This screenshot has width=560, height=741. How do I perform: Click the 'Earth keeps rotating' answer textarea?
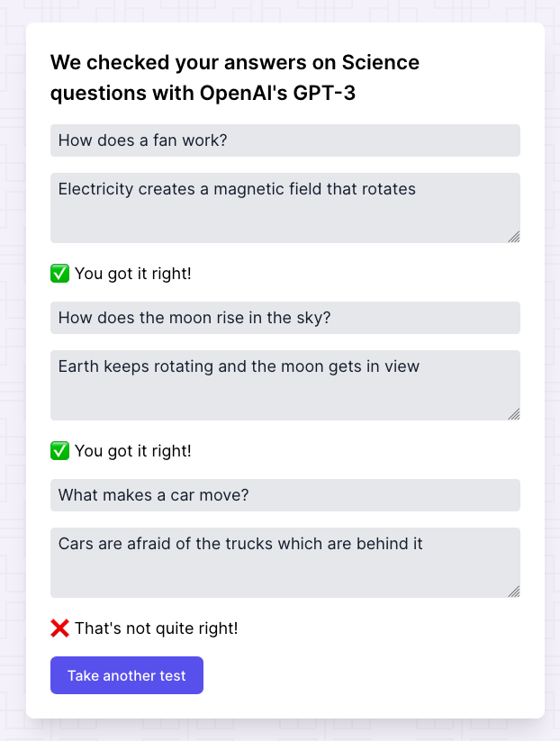pyautogui.click(x=285, y=384)
